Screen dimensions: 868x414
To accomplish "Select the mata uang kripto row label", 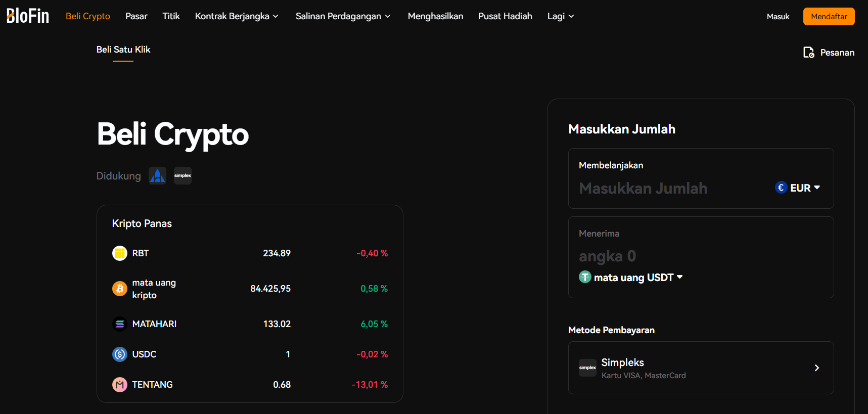I will click(154, 289).
